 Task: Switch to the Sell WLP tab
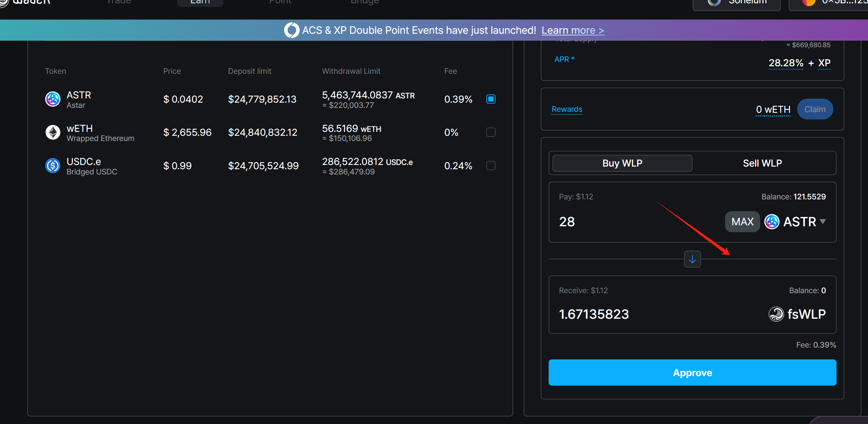762,163
